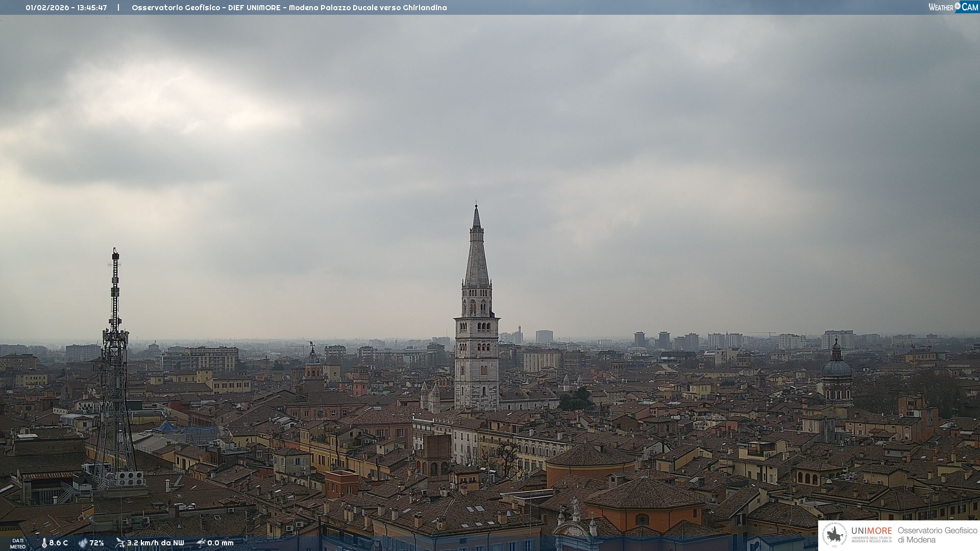The height and width of the screenshot is (551, 980).
Task: Click the Osservatorio Geofisico DIEF UNIMORE title
Action: click(289, 8)
